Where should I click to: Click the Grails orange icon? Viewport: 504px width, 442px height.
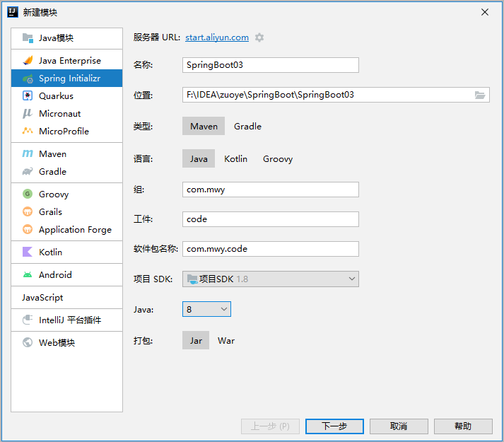(x=28, y=211)
